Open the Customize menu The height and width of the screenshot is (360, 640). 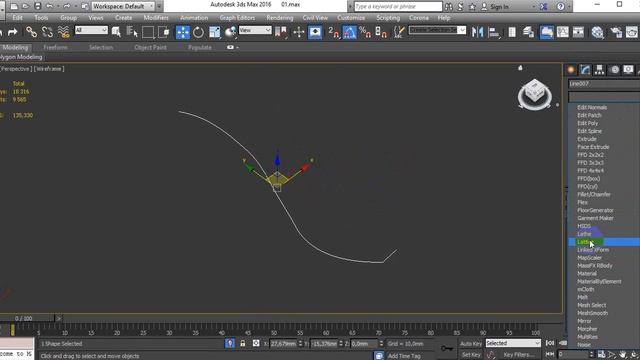[351, 18]
